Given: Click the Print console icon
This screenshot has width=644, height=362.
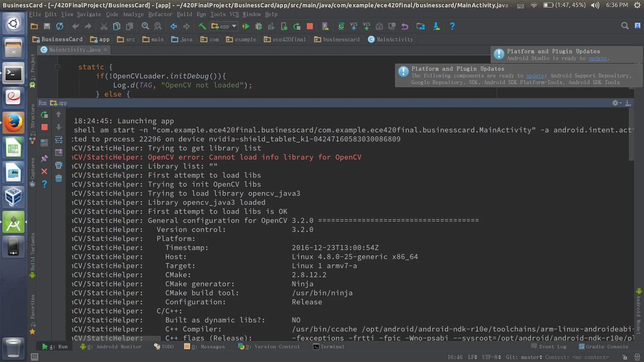Looking at the screenshot, I should click(x=58, y=165).
